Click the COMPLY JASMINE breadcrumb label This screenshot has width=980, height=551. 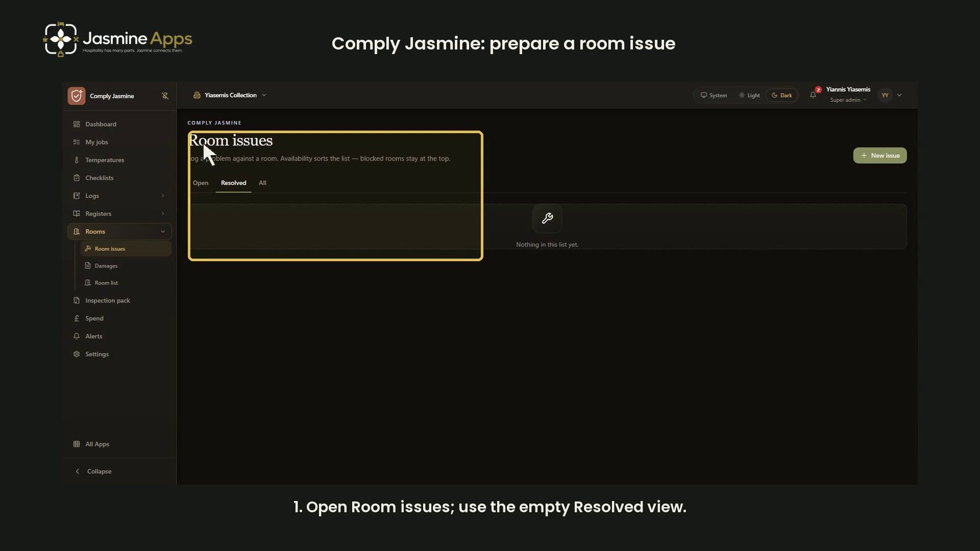pos(214,123)
